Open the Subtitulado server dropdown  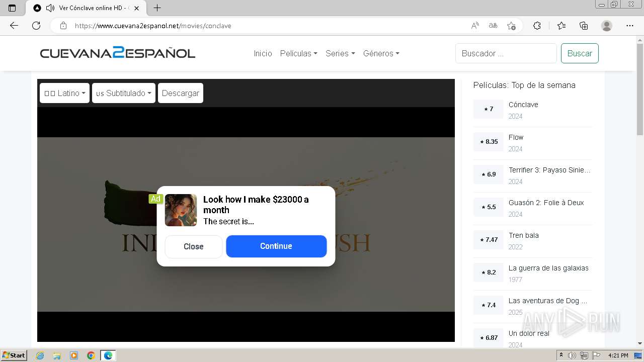click(124, 93)
